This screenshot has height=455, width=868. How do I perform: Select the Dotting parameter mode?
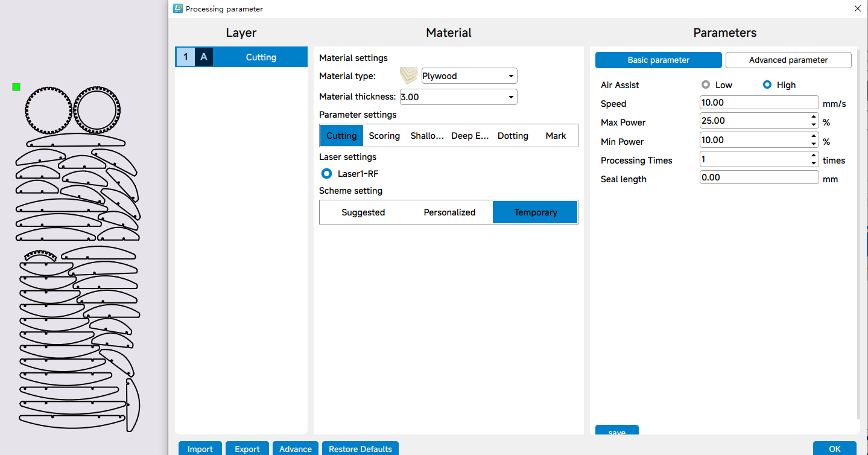pos(513,136)
